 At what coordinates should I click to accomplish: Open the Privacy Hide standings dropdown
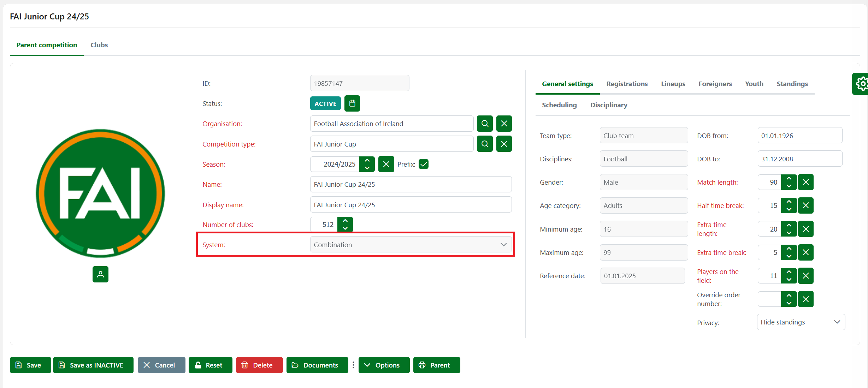click(801, 322)
